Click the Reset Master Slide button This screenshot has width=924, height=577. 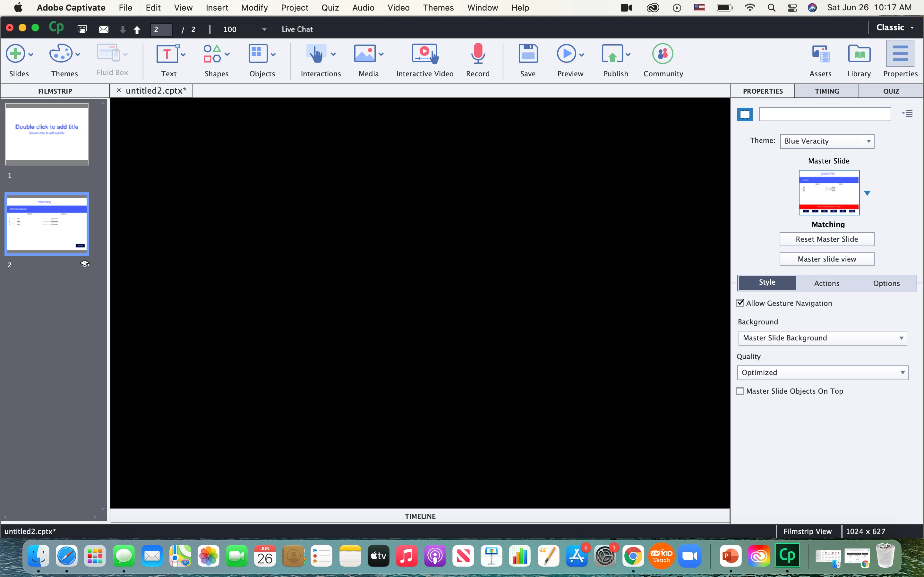tap(827, 239)
